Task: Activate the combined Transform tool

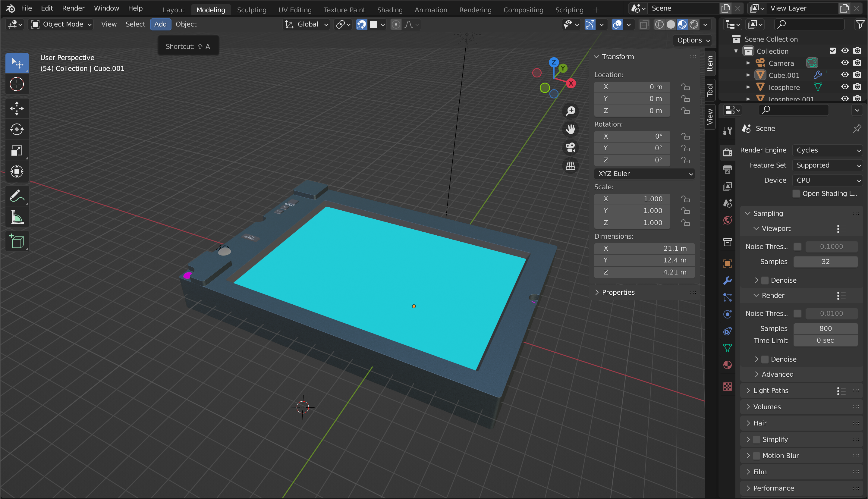Action: pos(17,171)
